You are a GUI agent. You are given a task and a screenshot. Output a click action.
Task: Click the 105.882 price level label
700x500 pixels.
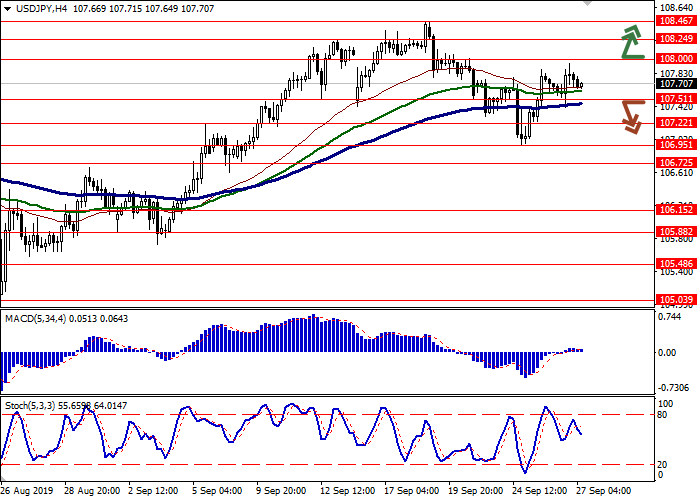pos(675,231)
